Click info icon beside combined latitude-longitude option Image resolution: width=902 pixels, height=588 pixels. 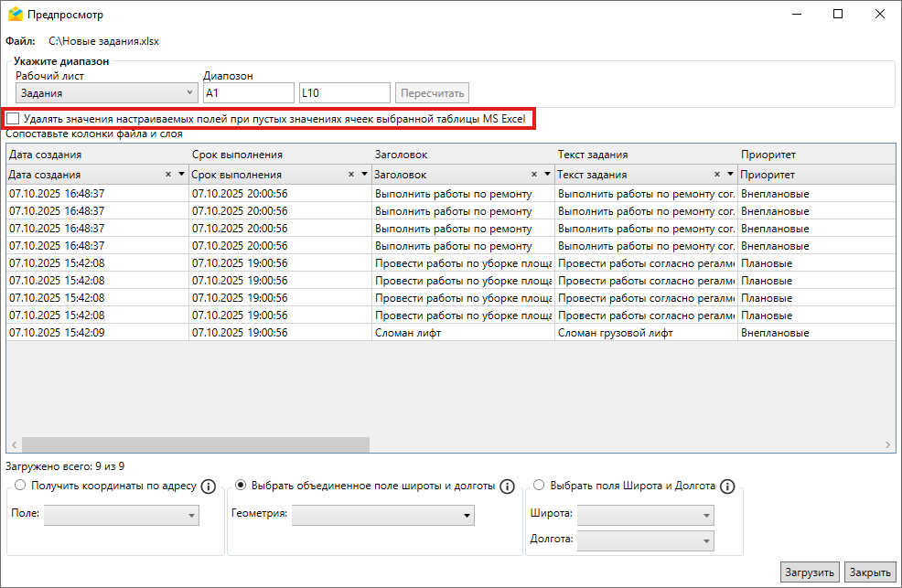[x=508, y=486]
